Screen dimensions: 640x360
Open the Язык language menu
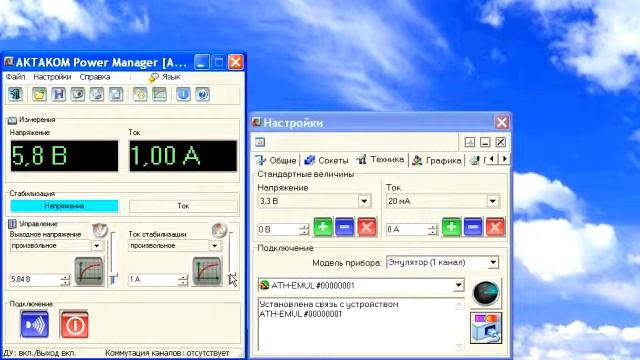[165, 77]
